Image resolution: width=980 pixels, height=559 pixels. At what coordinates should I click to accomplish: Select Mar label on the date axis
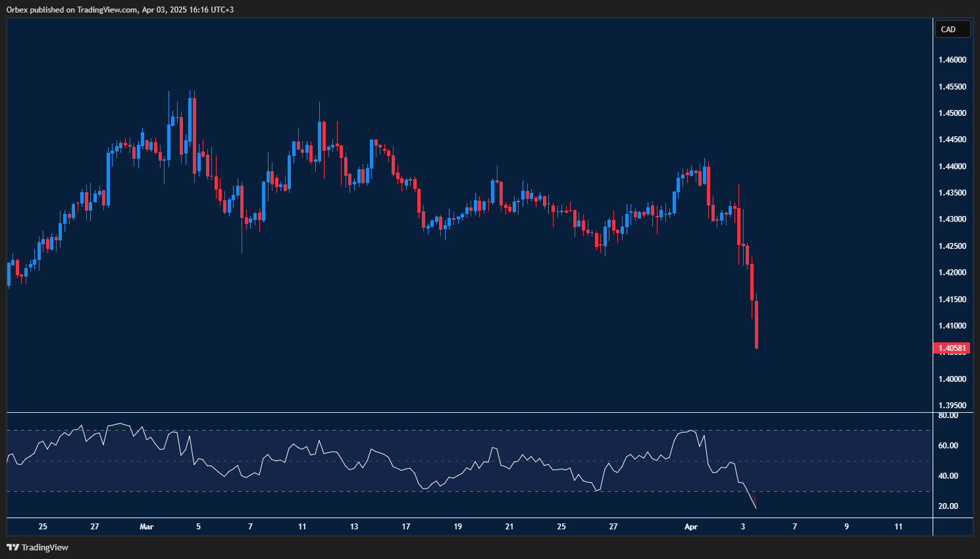pyautogui.click(x=146, y=527)
